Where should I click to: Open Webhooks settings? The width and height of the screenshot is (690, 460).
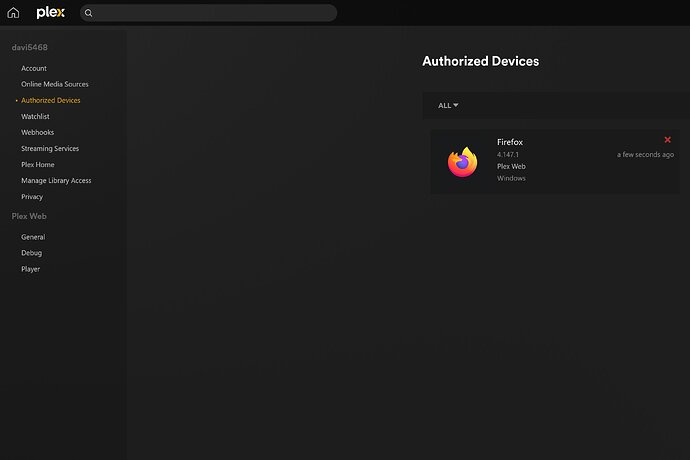[37, 132]
